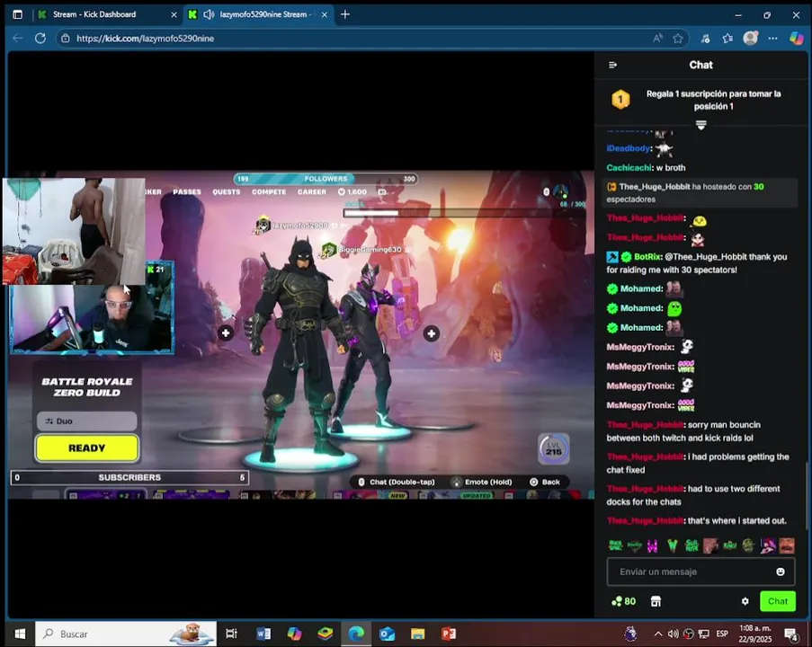Insert the green W emote from quick emotes
The height and width of the screenshot is (647, 812).
(x=673, y=545)
